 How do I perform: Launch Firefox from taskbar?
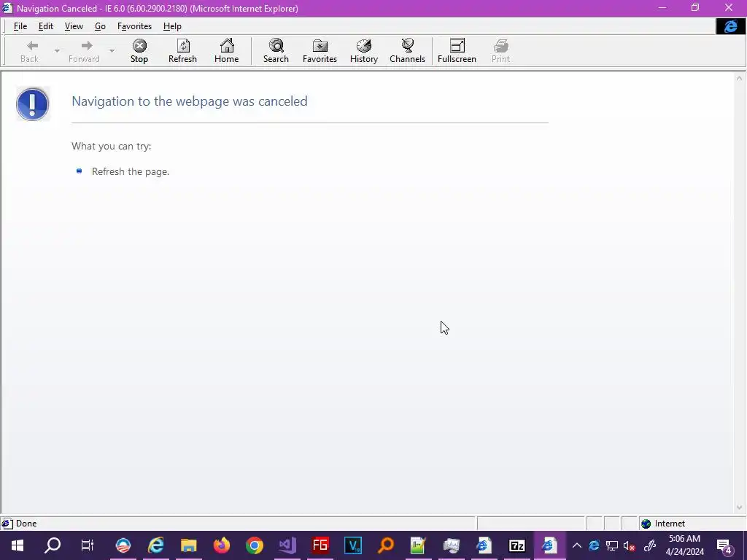click(x=222, y=545)
